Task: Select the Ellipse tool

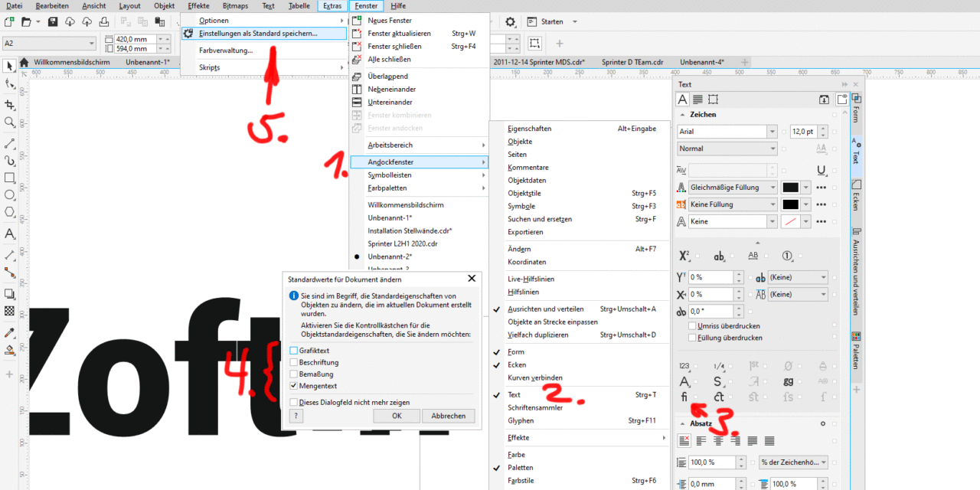Action: tap(9, 194)
